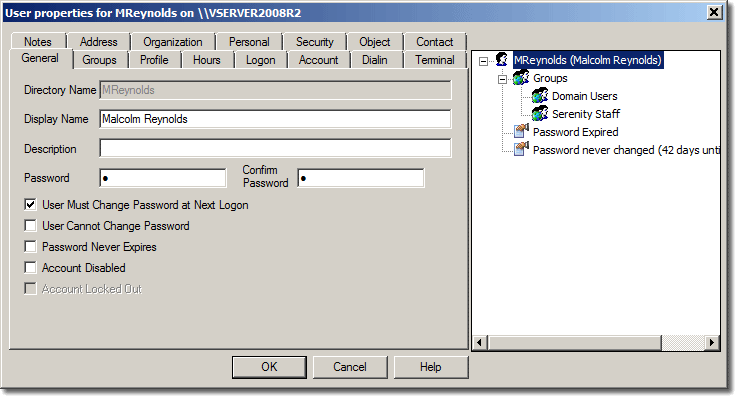Select the Dialin tab
Viewport: 736px width, 397px height.
coord(375,60)
